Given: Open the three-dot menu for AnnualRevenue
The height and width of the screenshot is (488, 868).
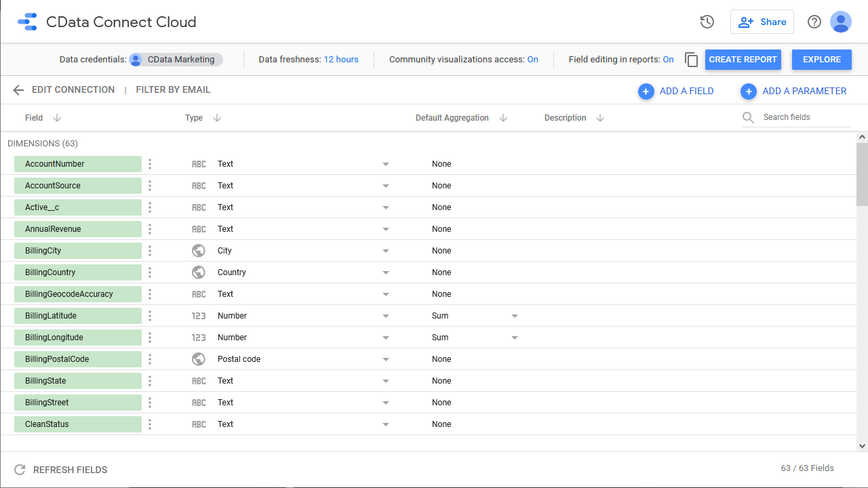Looking at the screenshot, I should pyautogui.click(x=150, y=229).
